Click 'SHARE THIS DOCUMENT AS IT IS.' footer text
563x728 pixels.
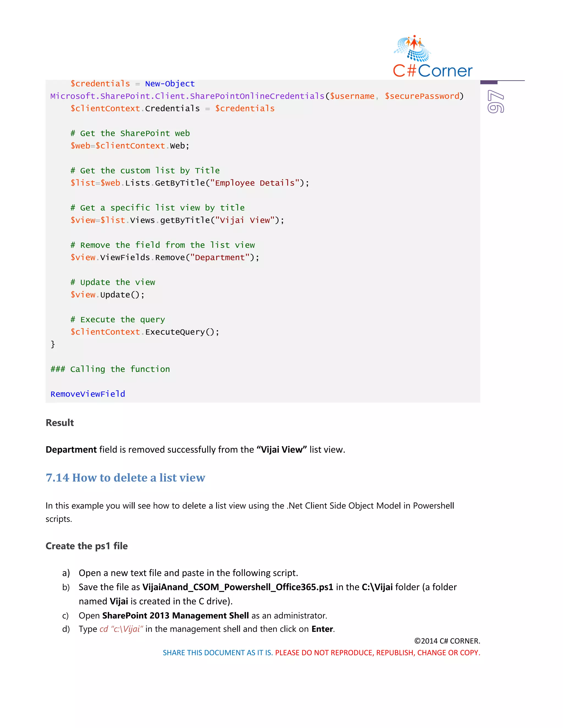218,653
